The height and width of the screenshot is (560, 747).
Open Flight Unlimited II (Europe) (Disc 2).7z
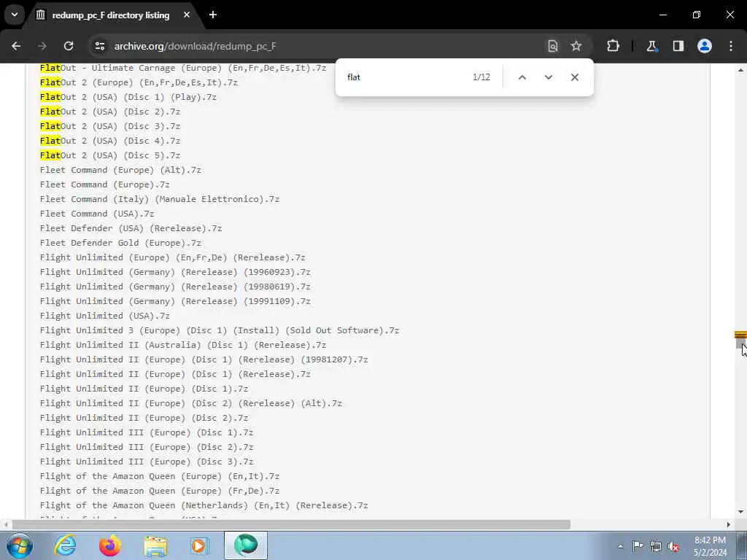click(144, 418)
